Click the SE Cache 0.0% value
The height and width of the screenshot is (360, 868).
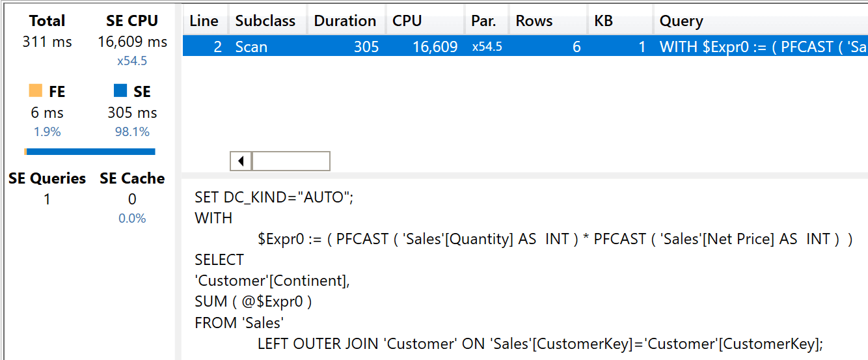(x=132, y=218)
